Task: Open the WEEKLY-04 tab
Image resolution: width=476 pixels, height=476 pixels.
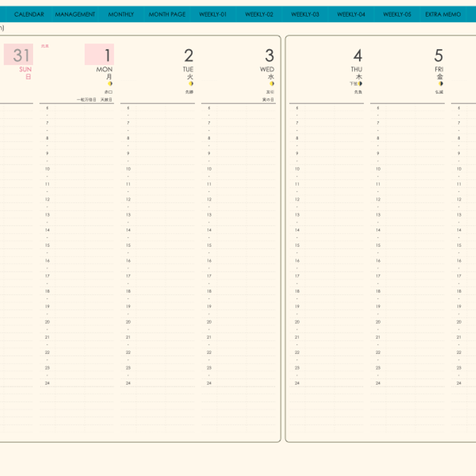Action: [351, 14]
